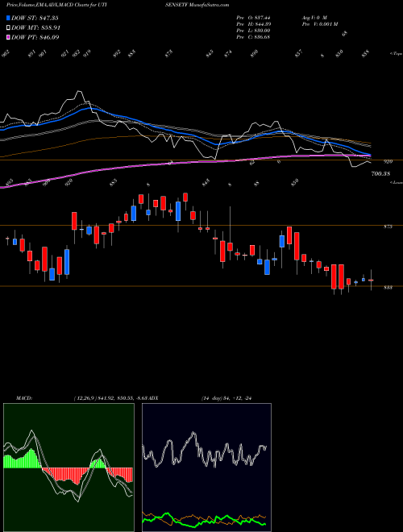Click the MACD (12,26,9) parameter values
This screenshot has height=532, width=403.
(x=110, y=397)
